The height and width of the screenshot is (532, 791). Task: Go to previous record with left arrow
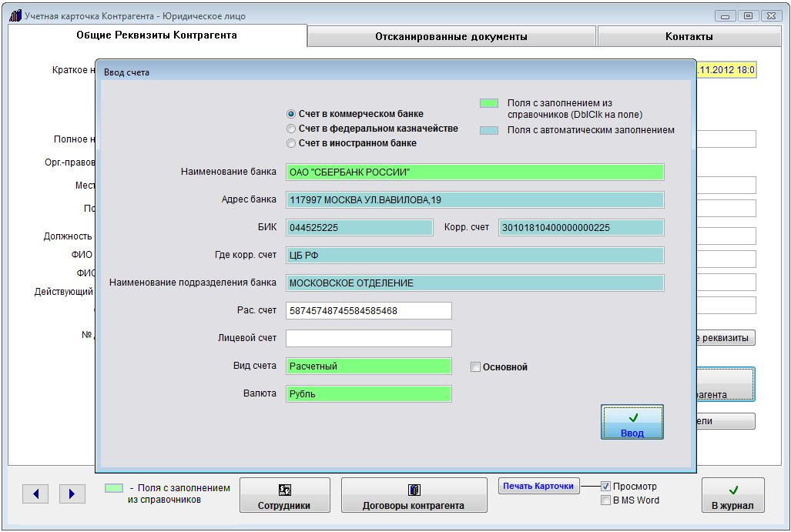[35, 494]
